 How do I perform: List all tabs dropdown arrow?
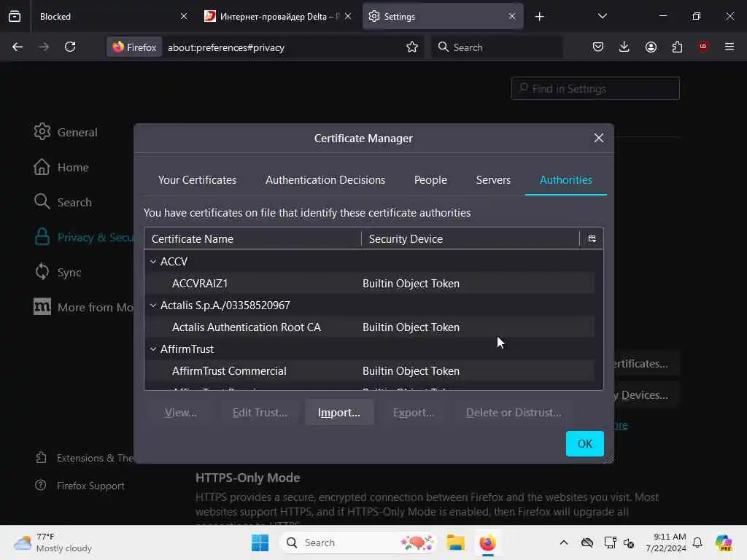602,16
